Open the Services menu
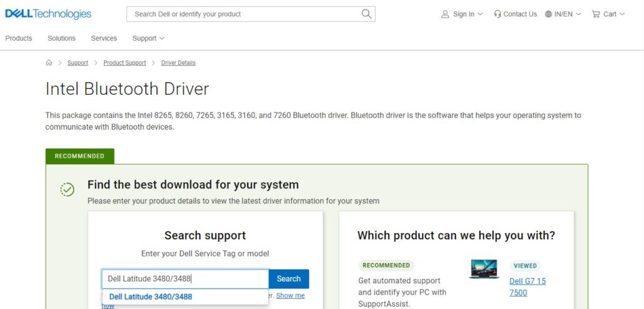Image resolution: width=644 pixels, height=309 pixels. pyautogui.click(x=104, y=38)
